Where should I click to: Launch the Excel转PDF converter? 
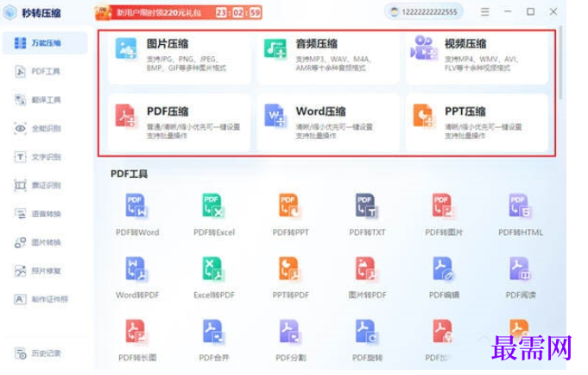coord(214,277)
